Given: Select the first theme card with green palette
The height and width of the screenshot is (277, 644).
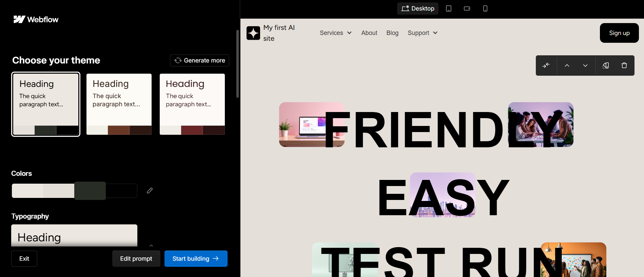Looking at the screenshot, I should (46, 104).
